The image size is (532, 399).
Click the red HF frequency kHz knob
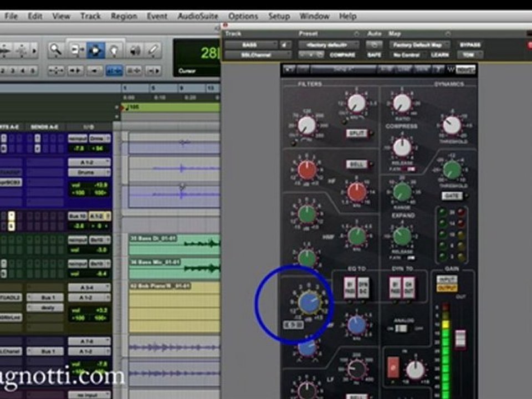(356, 192)
